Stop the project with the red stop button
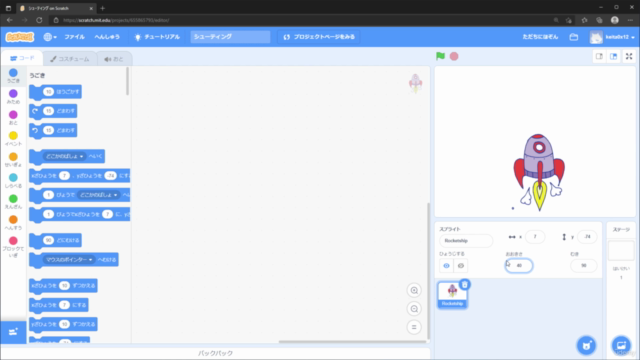 454,56
